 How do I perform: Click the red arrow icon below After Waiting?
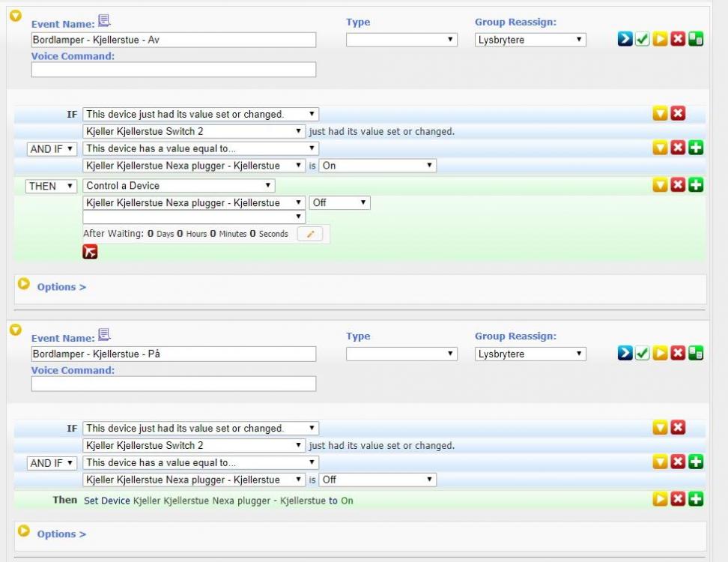(x=90, y=252)
